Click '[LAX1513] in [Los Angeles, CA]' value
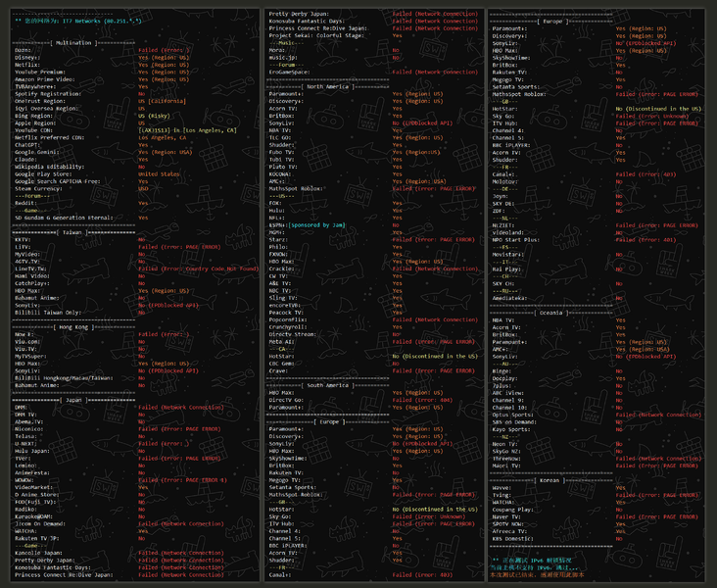The image size is (717, 588). coord(187,131)
